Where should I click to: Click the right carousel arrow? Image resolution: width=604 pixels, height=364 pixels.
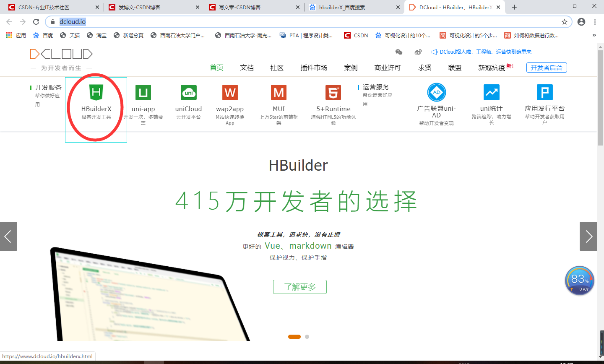[588, 236]
